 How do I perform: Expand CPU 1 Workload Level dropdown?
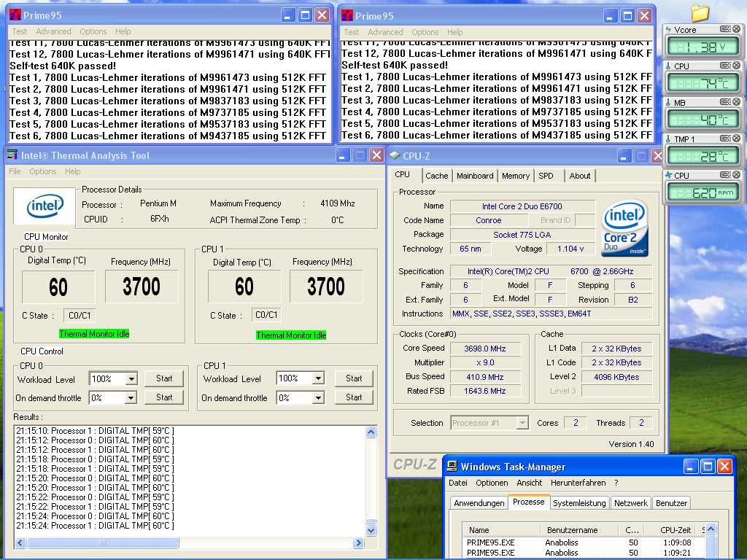[318, 378]
